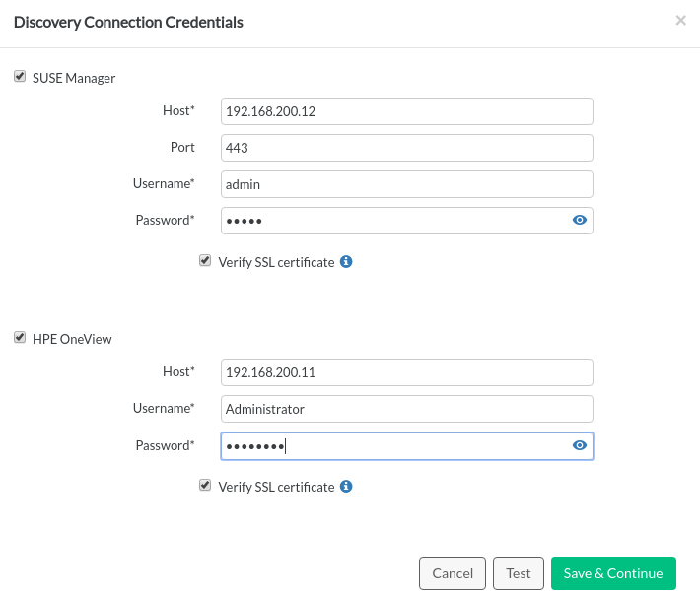Uncheck the HPE OneView checkbox
Viewport: 700px width, 598px height.
20,338
